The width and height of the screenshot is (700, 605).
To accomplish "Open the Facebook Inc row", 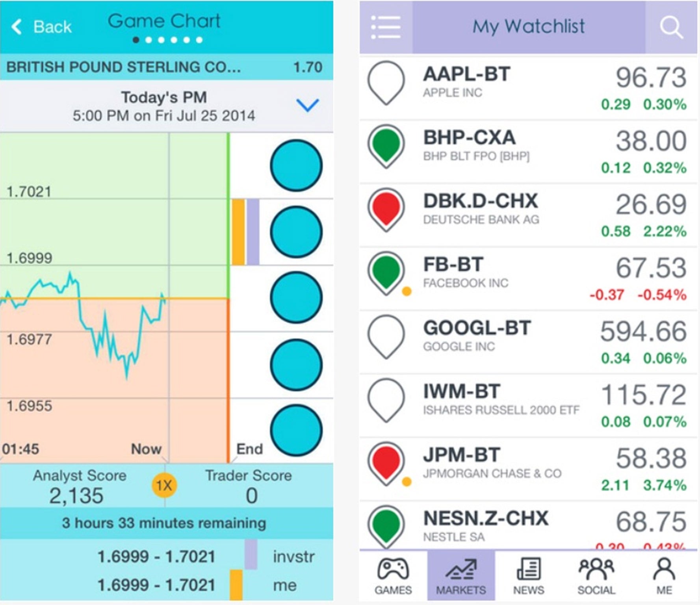I will pos(528,279).
